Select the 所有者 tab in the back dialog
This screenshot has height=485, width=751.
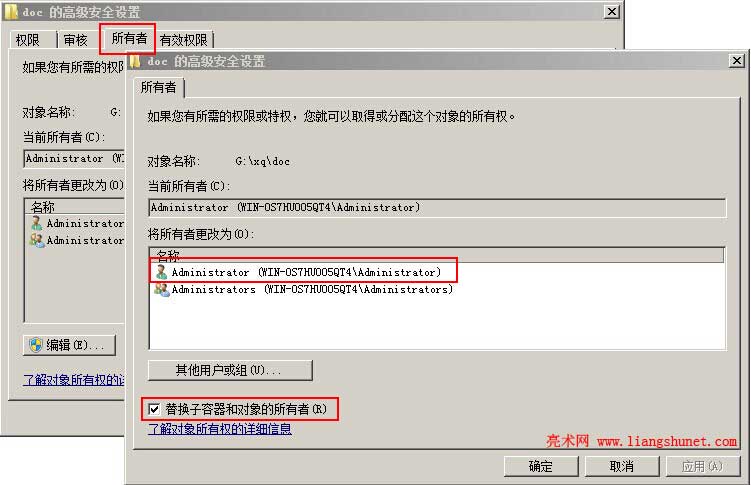pos(129,38)
